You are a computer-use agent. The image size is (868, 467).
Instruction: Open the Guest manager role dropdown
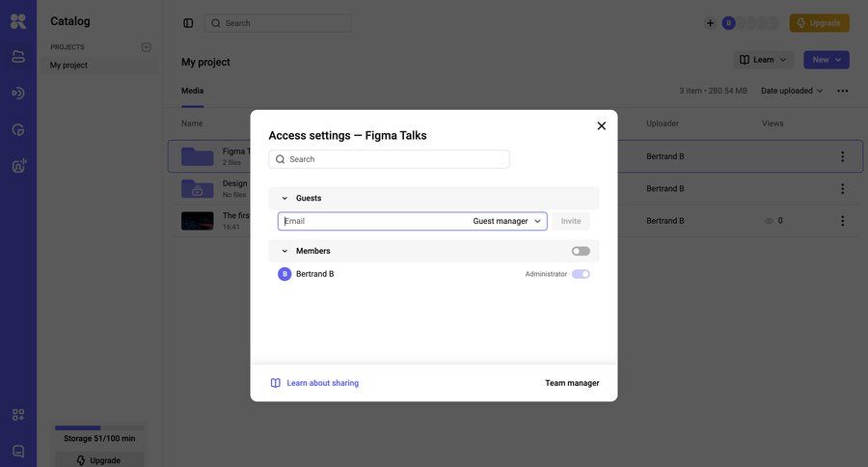[x=506, y=221]
